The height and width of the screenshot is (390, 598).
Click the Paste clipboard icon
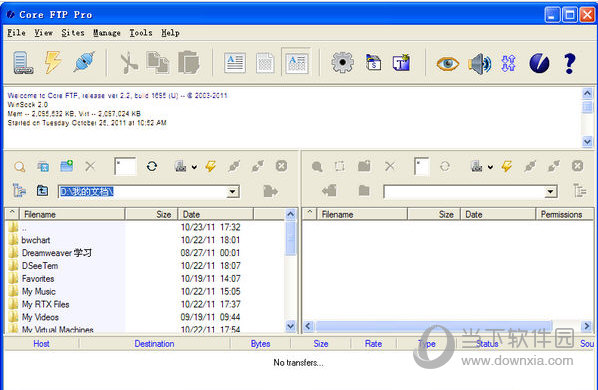[x=189, y=62]
